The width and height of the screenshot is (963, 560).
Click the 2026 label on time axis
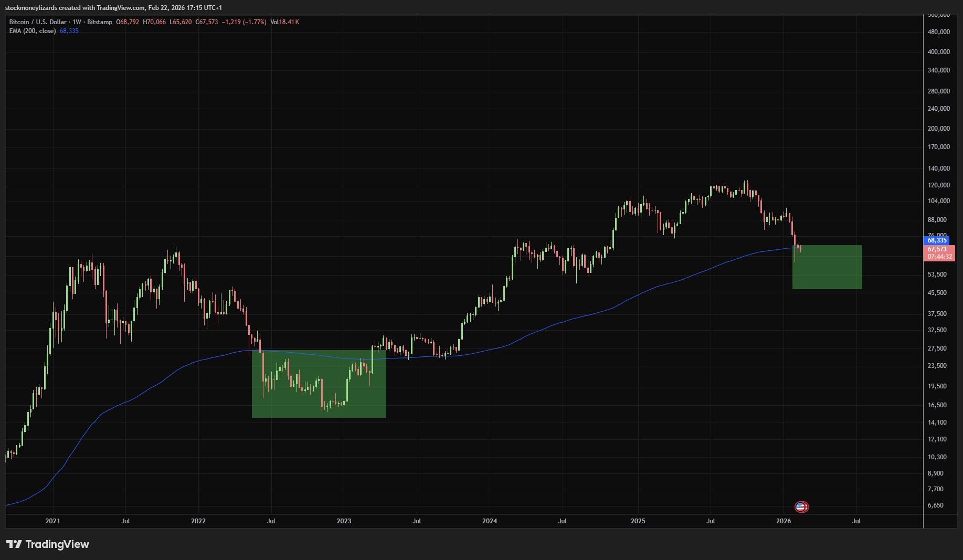(x=784, y=521)
